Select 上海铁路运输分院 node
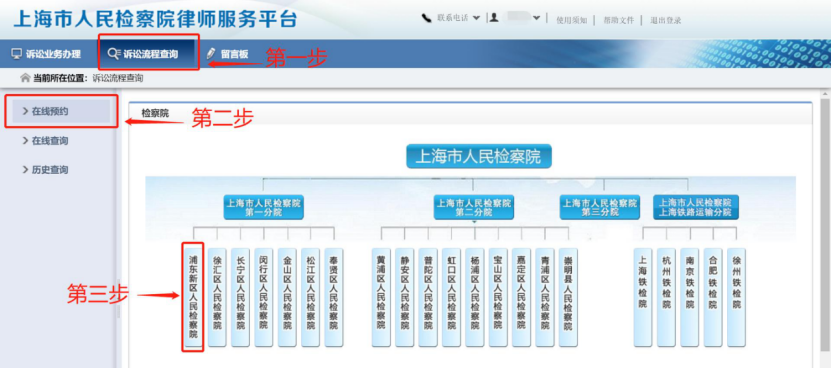This screenshot has height=368, width=831. [695, 207]
